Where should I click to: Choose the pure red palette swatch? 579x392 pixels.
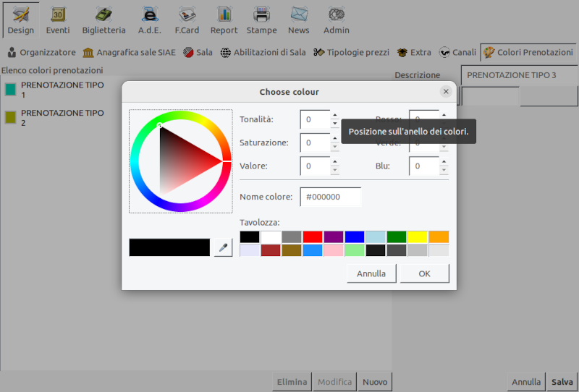point(313,237)
